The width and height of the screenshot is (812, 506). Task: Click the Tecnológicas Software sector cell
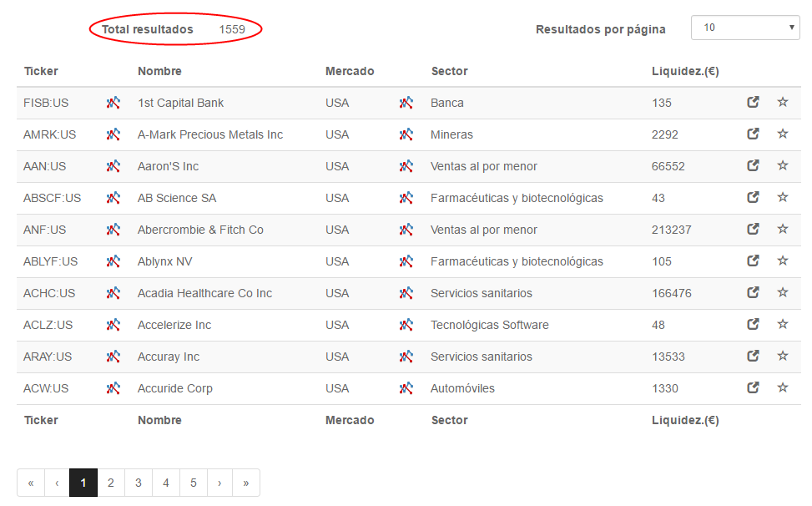pyautogui.click(x=489, y=325)
